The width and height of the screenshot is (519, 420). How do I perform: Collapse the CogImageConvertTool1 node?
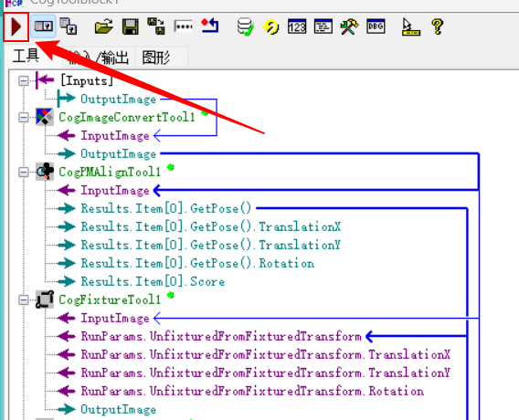pos(24,117)
